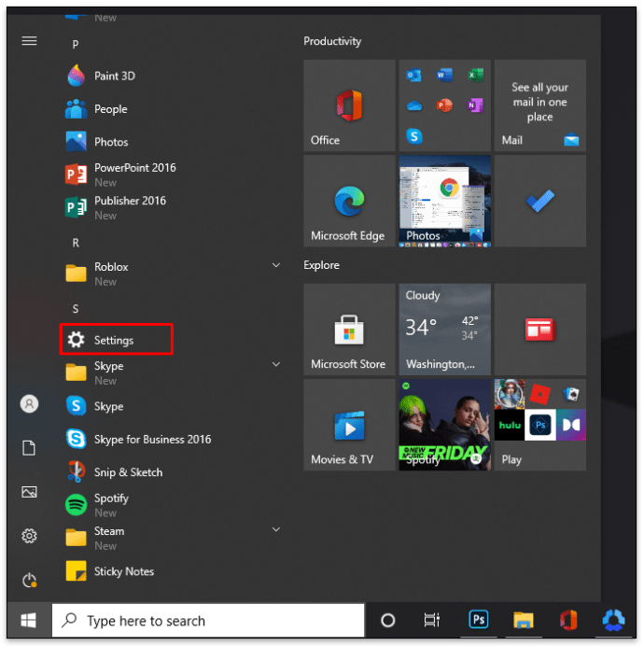644x646 pixels.
Task: Expand the Roblox folder
Action: [x=276, y=265]
